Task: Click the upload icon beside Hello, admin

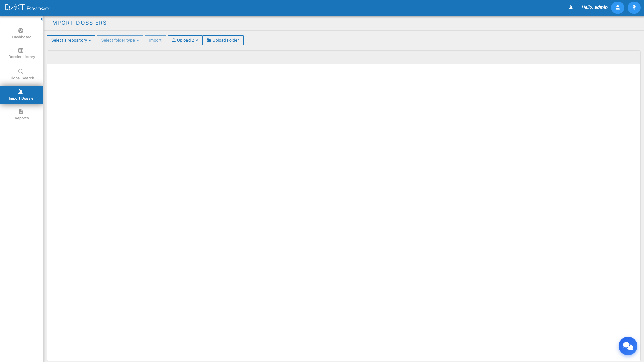Action: point(571,7)
